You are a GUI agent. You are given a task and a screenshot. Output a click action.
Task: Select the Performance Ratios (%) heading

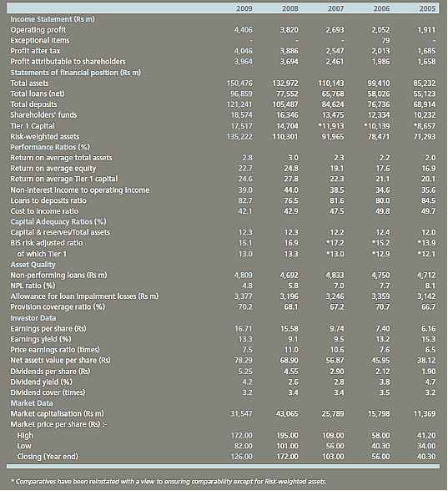coord(50,147)
